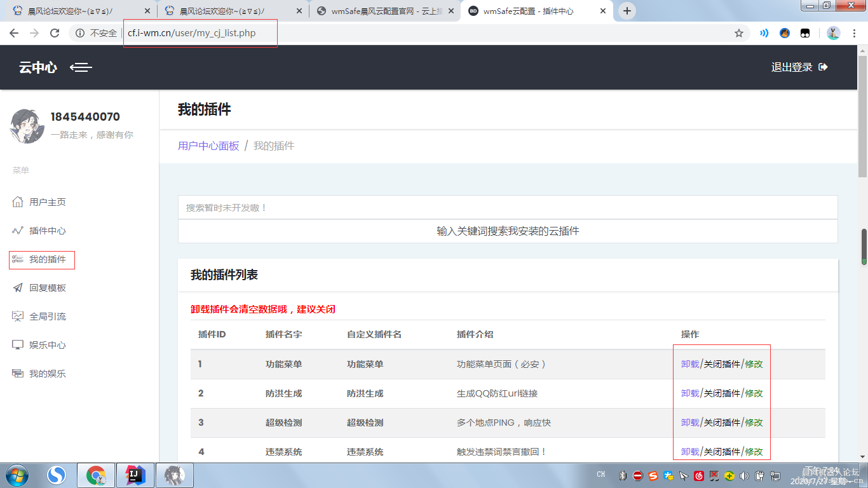Open 插件中心 from the sidebar
This screenshot has width=868, height=488.
click(47, 231)
